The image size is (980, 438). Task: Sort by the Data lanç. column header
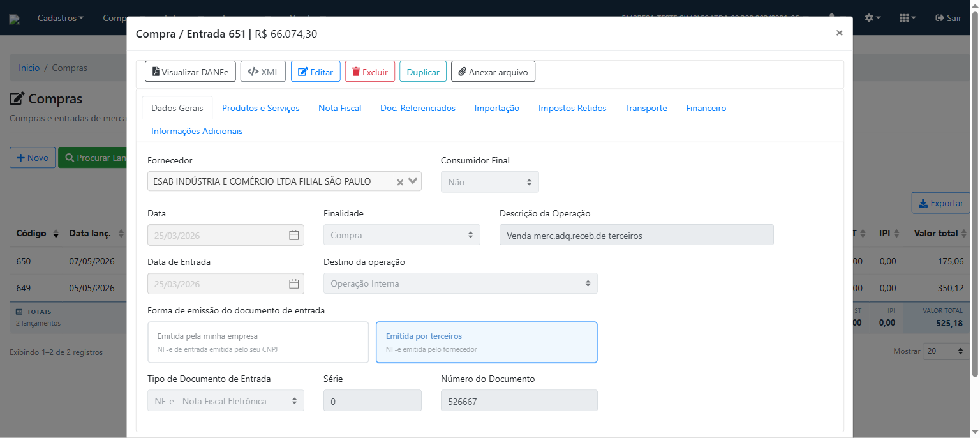[x=96, y=234]
